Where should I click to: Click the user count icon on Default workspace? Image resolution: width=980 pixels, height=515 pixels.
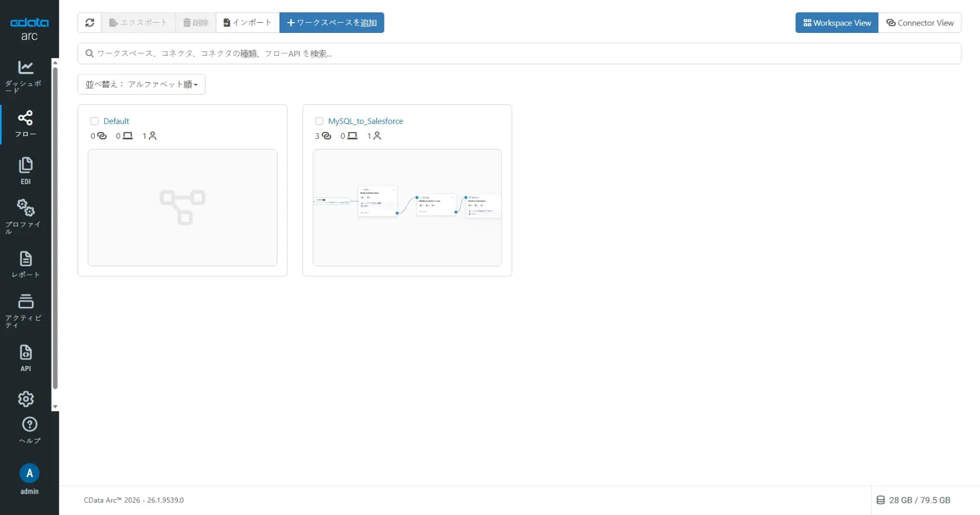[152, 136]
